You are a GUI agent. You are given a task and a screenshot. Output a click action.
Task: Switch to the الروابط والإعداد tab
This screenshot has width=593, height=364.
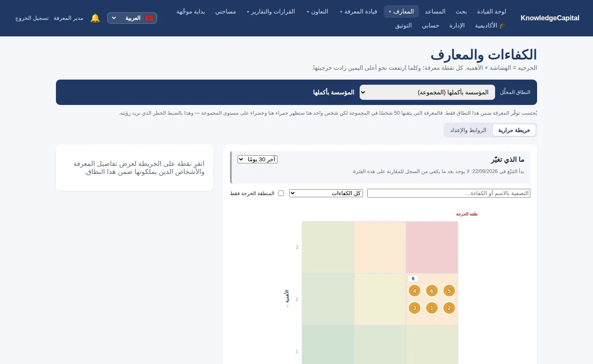click(x=468, y=130)
